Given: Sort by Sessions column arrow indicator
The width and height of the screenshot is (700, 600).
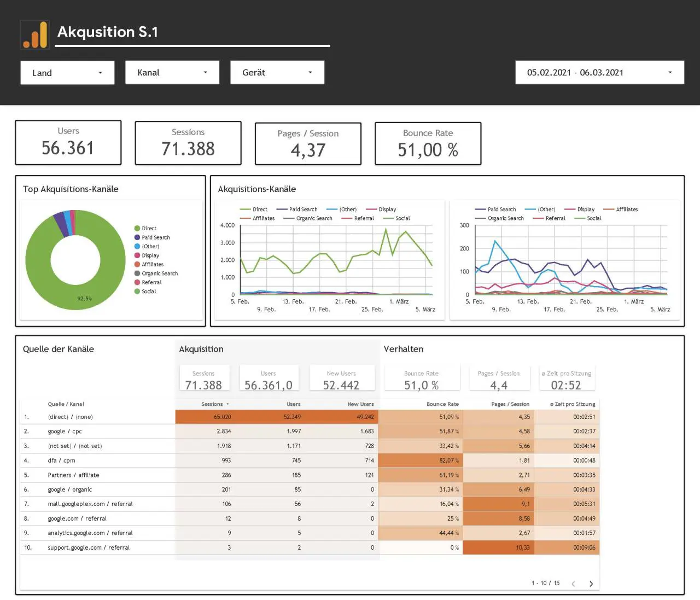Looking at the screenshot, I should point(227,404).
